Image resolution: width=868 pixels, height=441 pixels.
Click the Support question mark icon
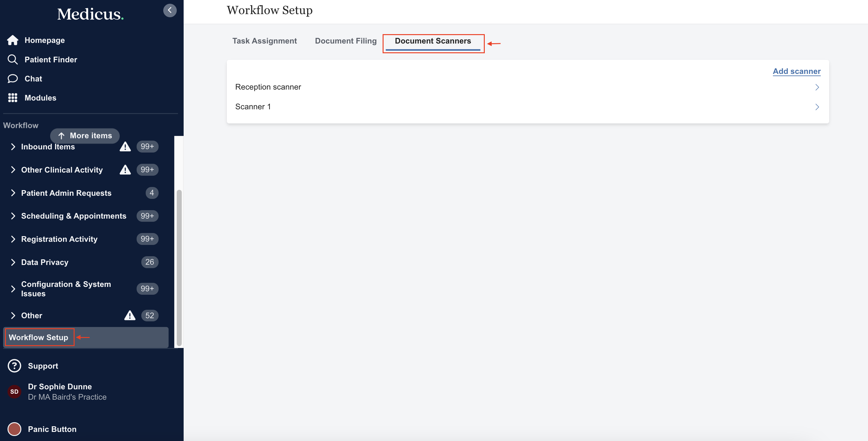[x=14, y=366]
